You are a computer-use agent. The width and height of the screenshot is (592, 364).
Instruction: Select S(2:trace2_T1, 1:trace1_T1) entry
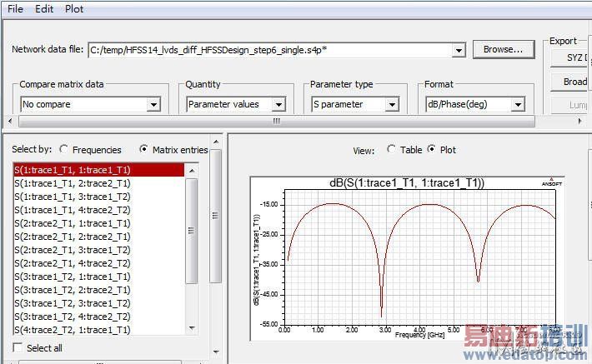point(99,223)
